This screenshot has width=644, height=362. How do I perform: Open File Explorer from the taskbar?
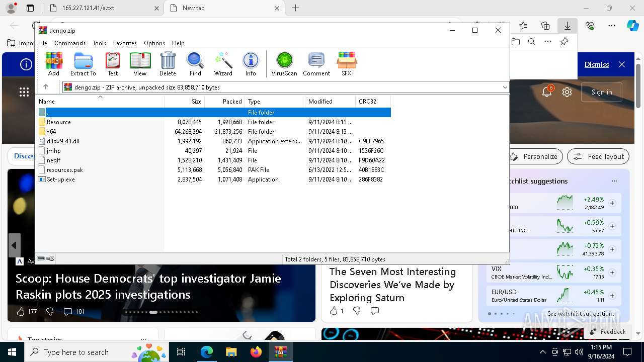[x=231, y=352]
